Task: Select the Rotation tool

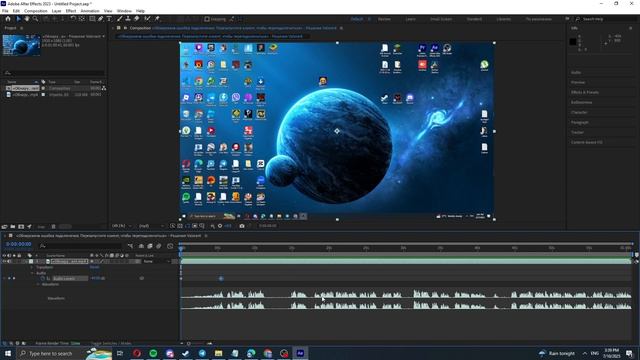Action: coord(73,19)
